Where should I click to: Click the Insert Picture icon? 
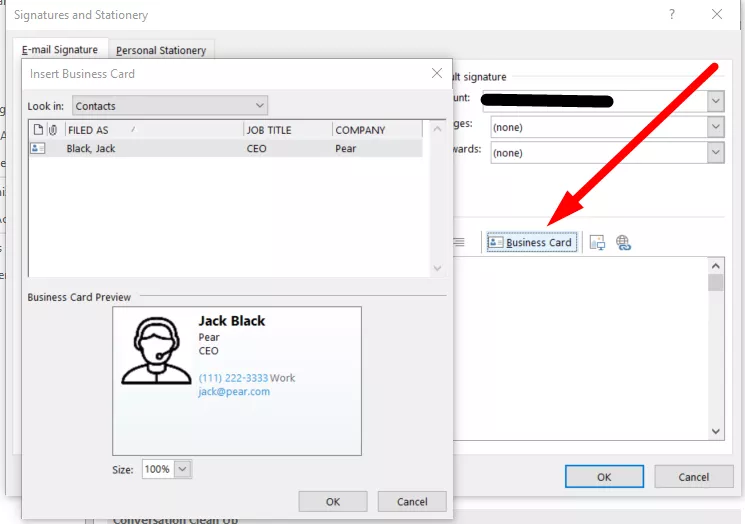coord(597,242)
